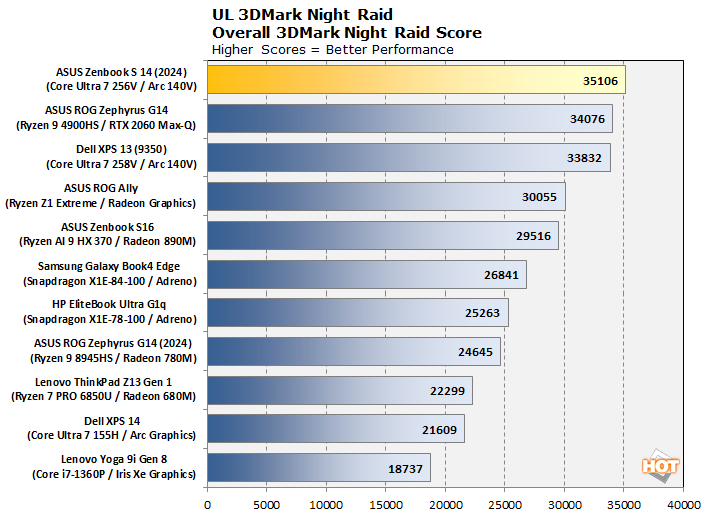Screen dimensions: 708x520
Task: Click the Snapdragon X1E-78-100 / Adreno spec
Action: pyautogui.click(x=110, y=319)
